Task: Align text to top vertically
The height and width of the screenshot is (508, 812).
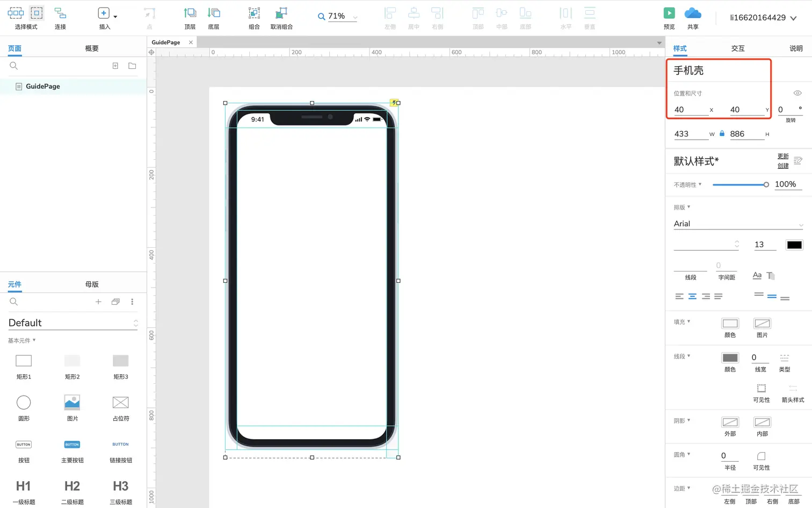Action: click(x=759, y=295)
